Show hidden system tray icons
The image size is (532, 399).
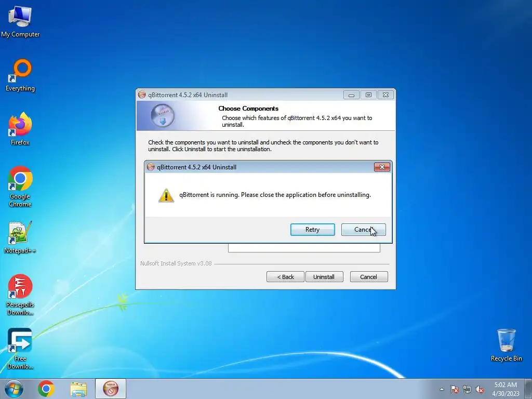[x=442, y=389]
